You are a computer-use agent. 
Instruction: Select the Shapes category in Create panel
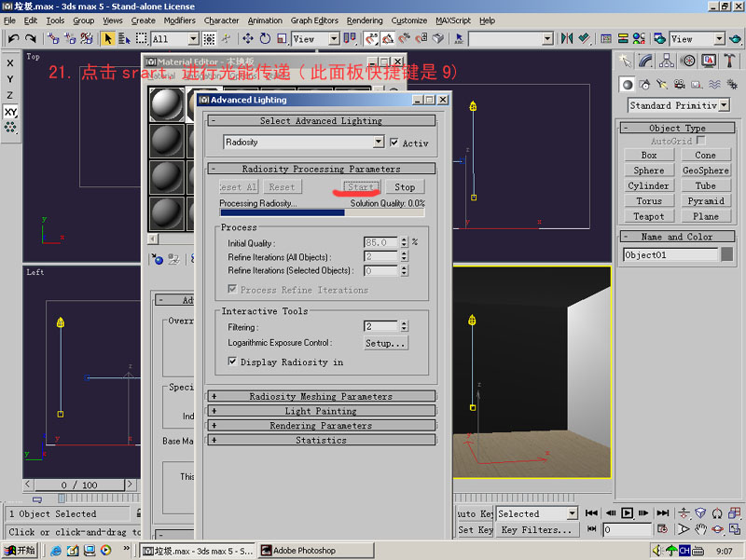click(x=644, y=85)
